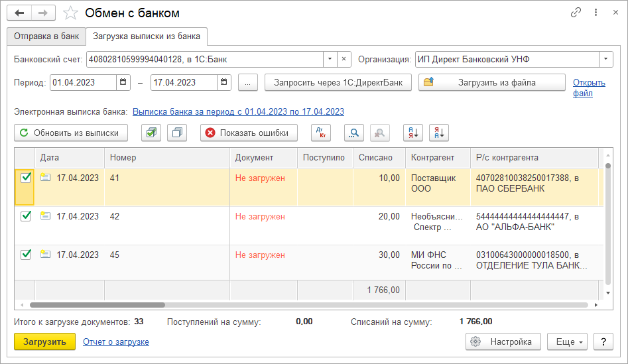Uncheck the row with document number 45
Image resolution: width=628 pixels, height=364 pixels.
point(26,255)
